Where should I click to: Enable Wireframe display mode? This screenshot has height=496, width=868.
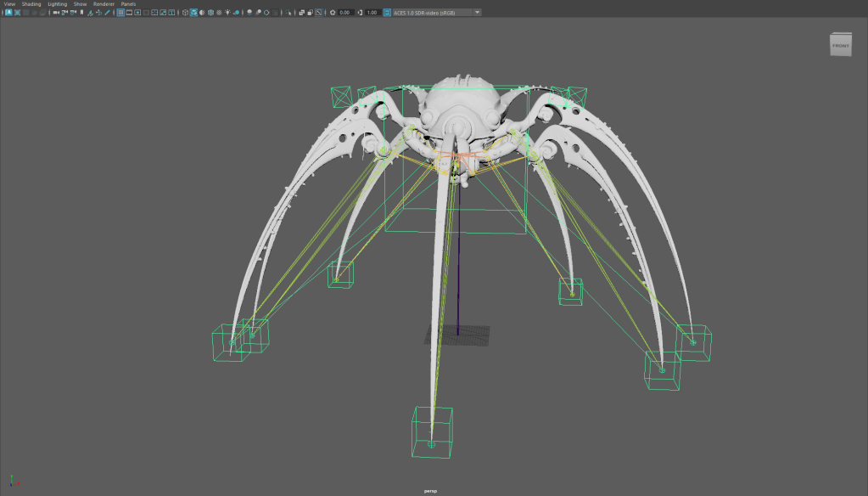click(185, 13)
